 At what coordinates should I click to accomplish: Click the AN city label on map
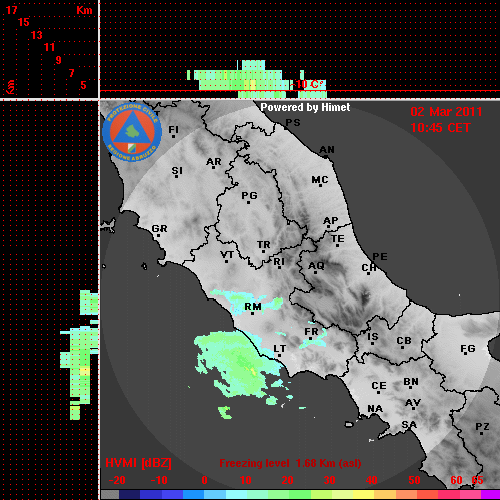point(327,150)
